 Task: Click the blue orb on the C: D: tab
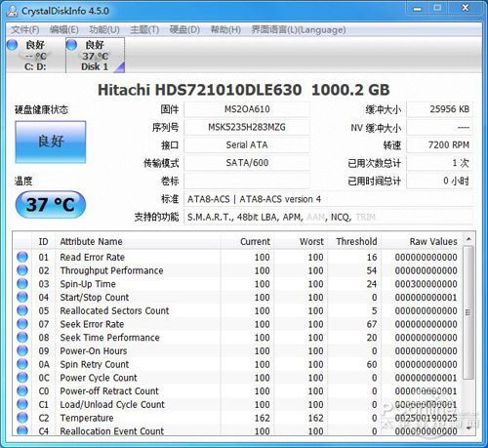[13, 45]
